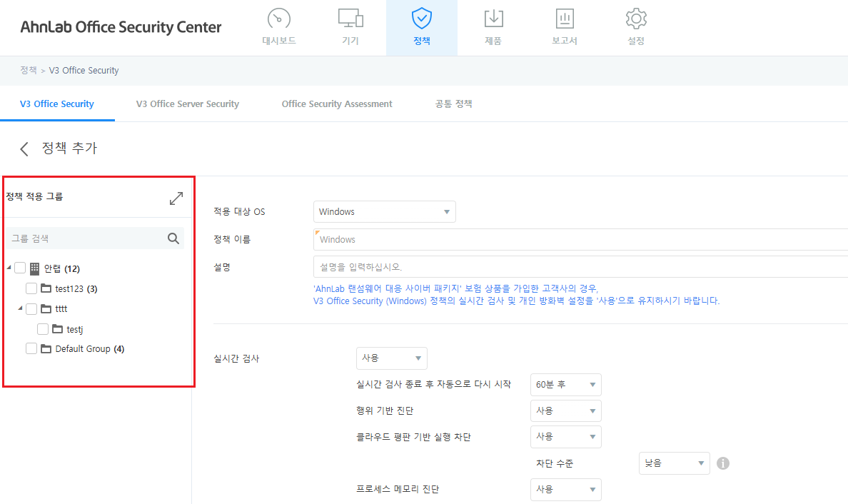Open the 행위 기반 진단 dropdown

[x=566, y=411]
